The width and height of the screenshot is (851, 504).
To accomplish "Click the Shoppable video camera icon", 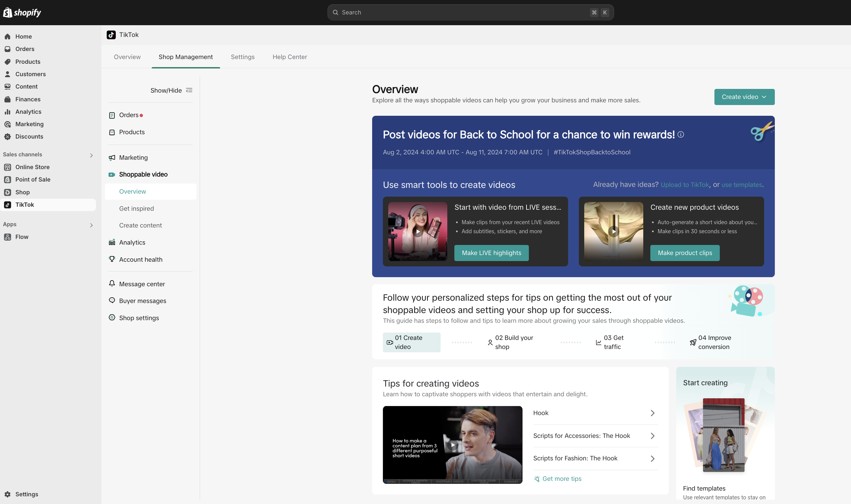I will pos(111,174).
